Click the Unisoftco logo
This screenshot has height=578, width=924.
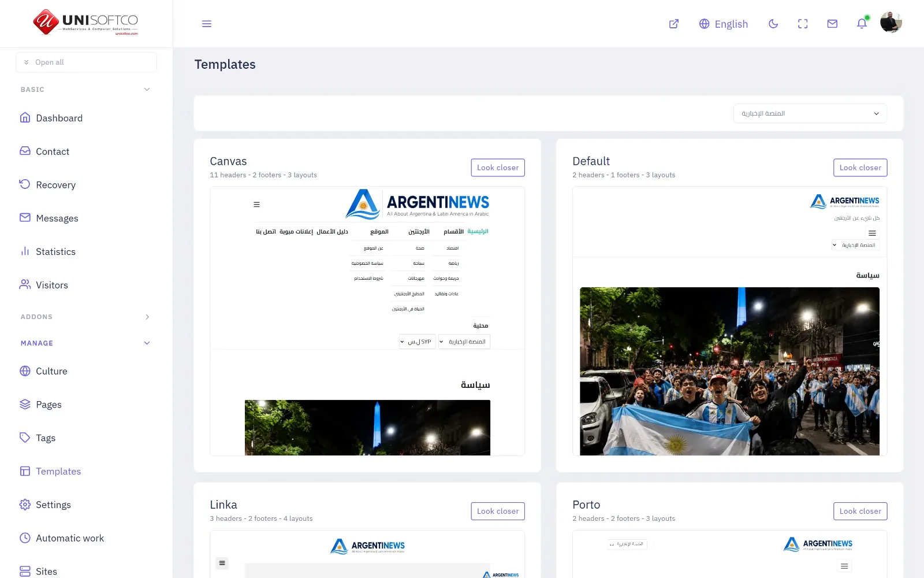(85, 23)
